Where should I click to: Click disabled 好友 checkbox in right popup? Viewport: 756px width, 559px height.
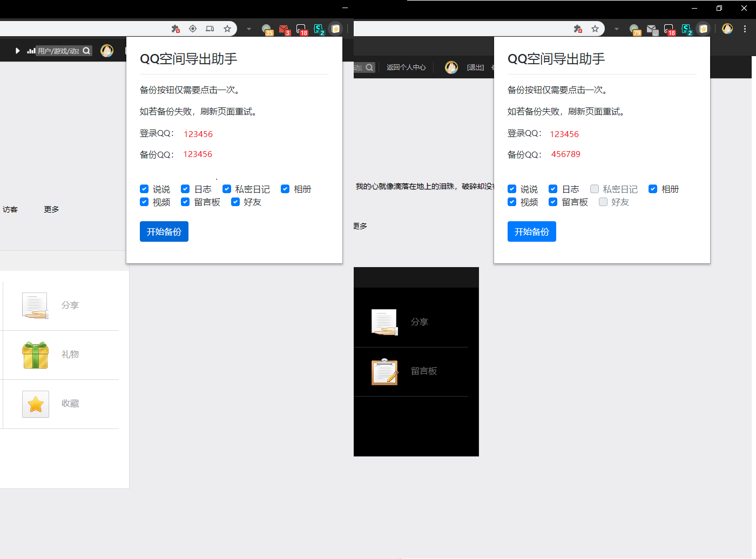click(x=603, y=202)
